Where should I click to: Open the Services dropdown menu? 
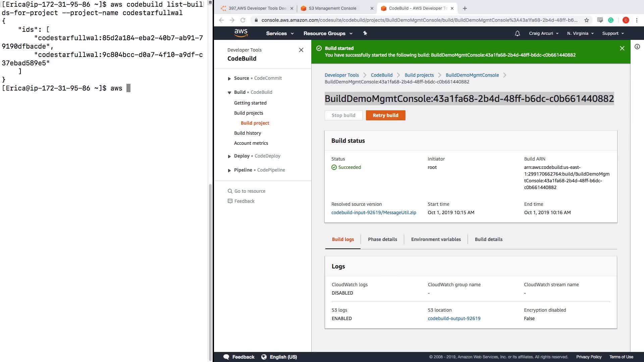[280, 33]
